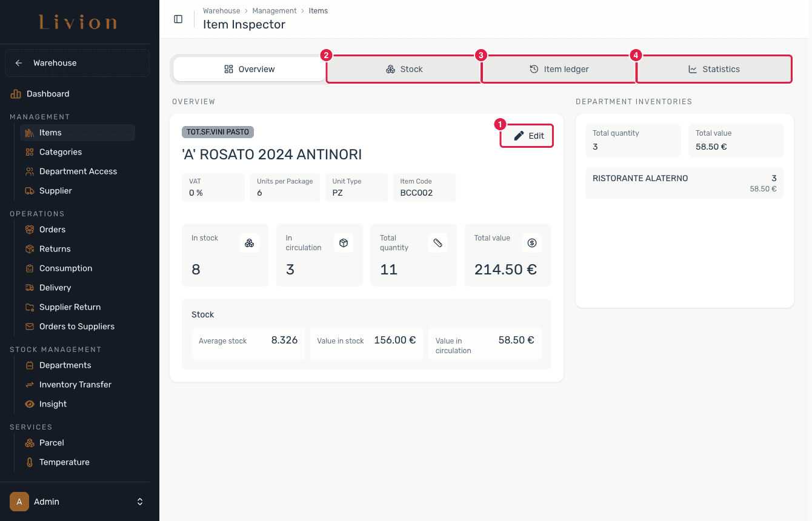The image size is (812, 521).
Task: Click the back arrow beside Warehouse
Action: pos(19,63)
